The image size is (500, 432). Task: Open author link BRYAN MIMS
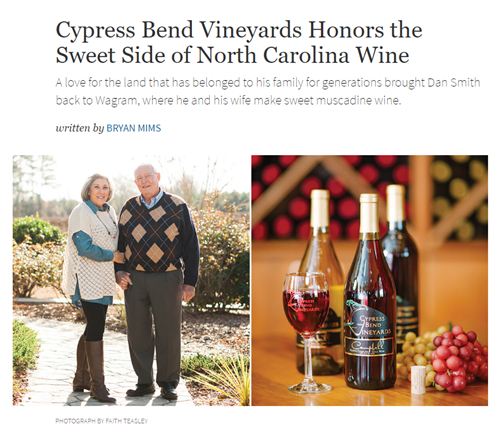click(134, 128)
